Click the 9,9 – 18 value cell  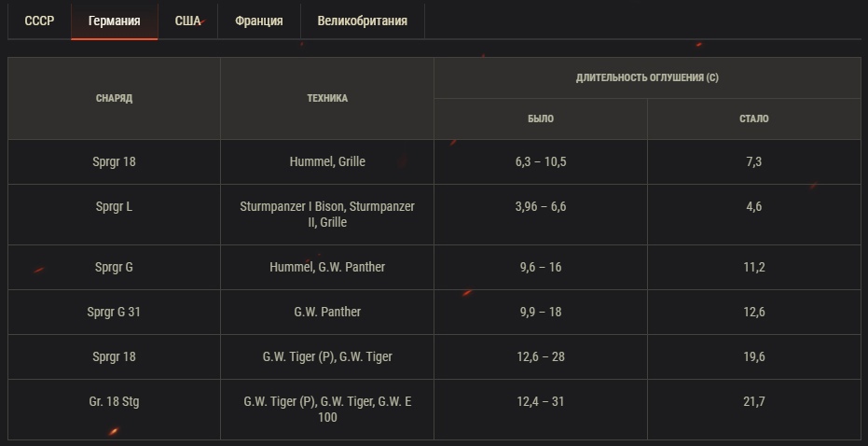pos(541,312)
